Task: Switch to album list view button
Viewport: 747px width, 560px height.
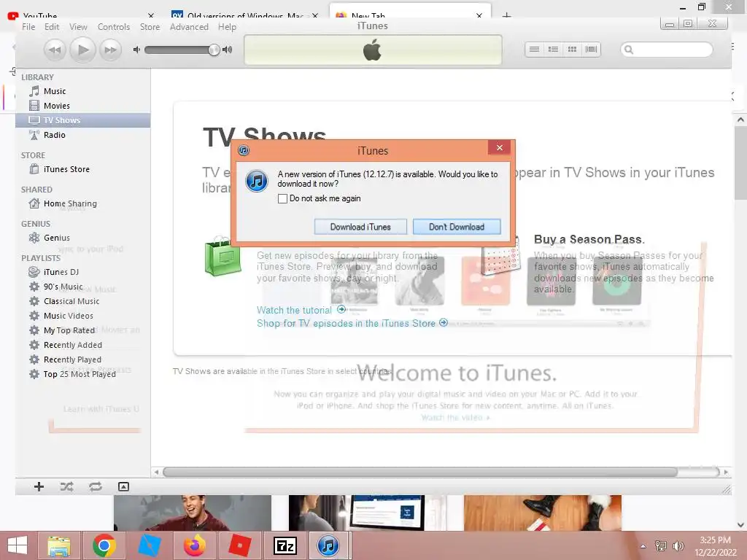Action: pos(553,49)
